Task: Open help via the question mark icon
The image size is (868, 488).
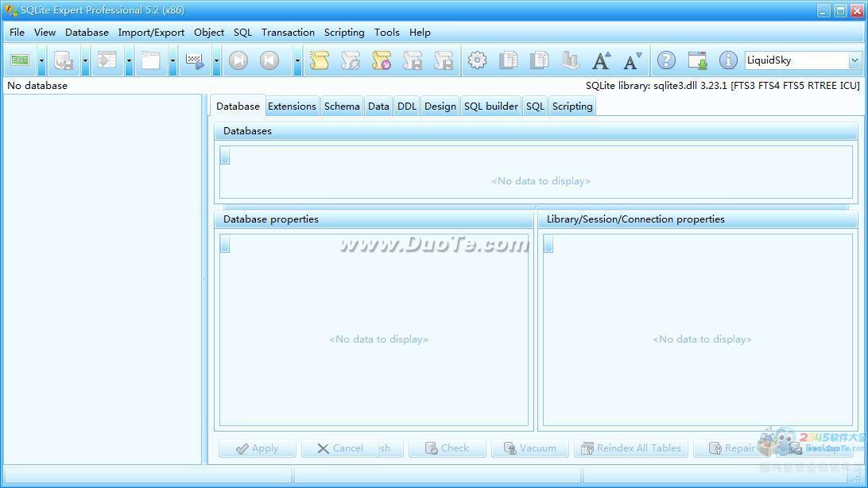Action: pos(666,60)
